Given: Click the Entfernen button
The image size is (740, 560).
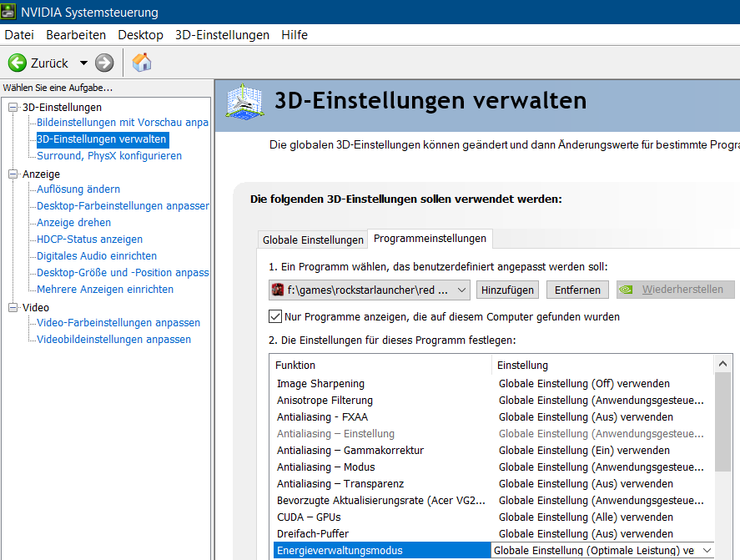Looking at the screenshot, I should pyautogui.click(x=577, y=290).
